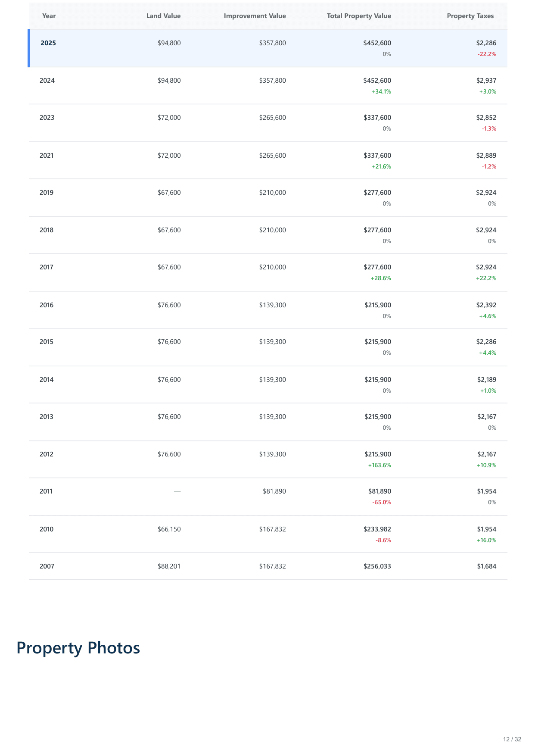This screenshot has width=535, height=756.
Task: Click the Total Property Value header
Action: 359,16
